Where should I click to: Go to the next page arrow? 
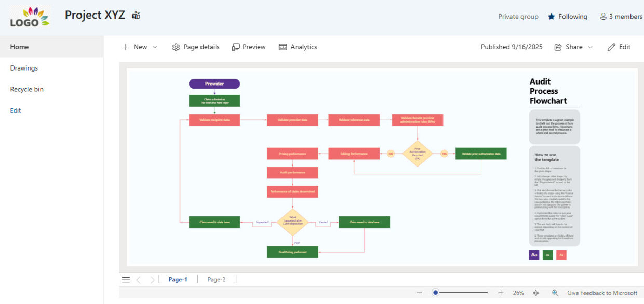coord(152,280)
